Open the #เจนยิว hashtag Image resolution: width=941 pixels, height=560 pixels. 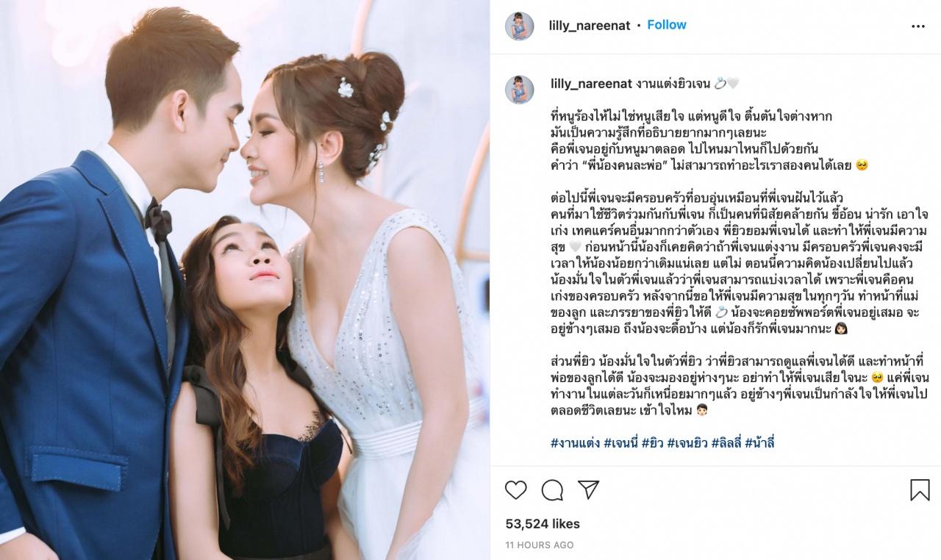(687, 442)
